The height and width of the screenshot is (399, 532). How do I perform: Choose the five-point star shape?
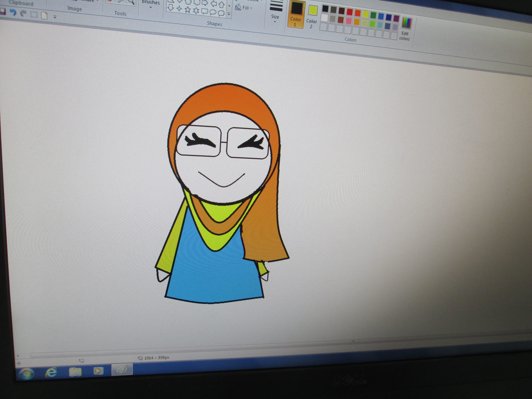(x=188, y=10)
